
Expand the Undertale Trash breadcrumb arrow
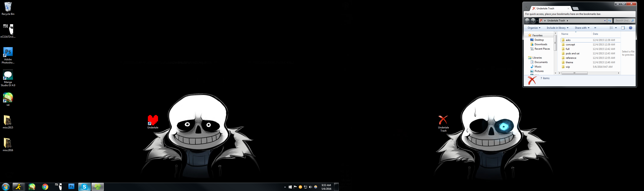click(568, 21)
